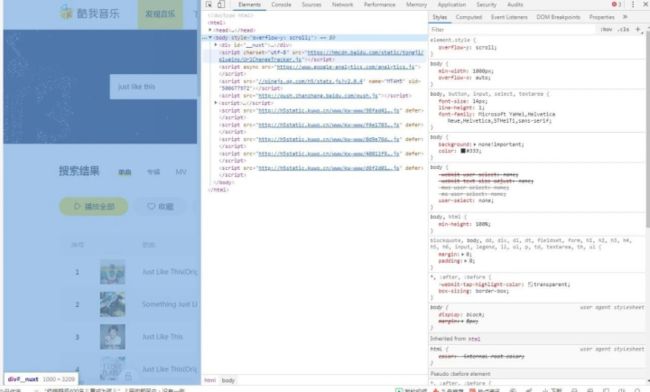Viewport: 650px width, 392px height.
Task: Toggle the .cls class editor button
Action: pyautogui.click(x=623, y=29)
